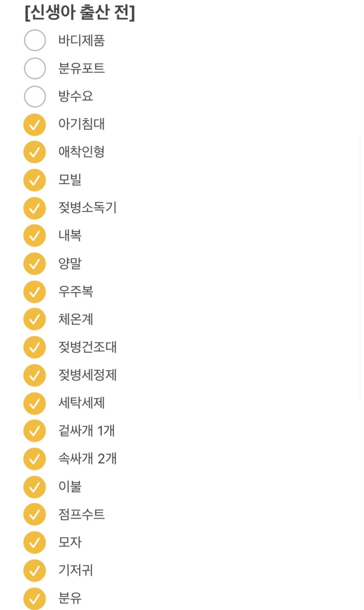This screenshot has width=364, height=610.
Task: Uncheck the 모빌 item
Action: point(35,180)
